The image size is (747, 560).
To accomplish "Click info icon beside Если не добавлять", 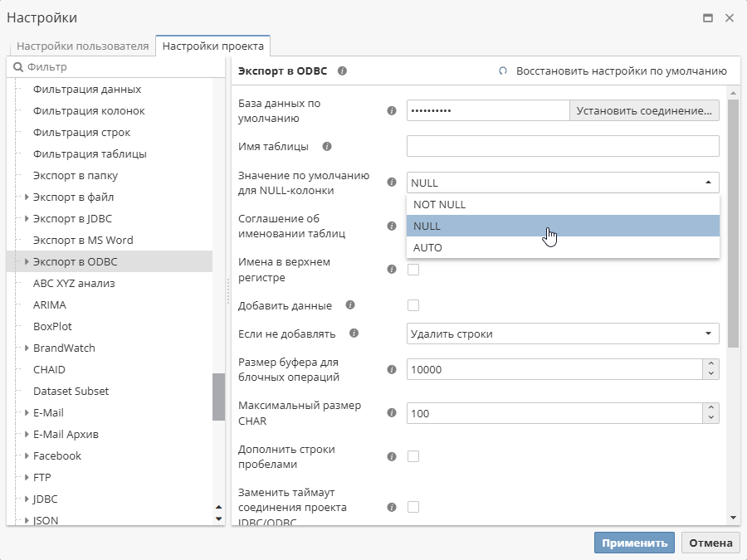I will pyautogui.click(x=354, y=333).
